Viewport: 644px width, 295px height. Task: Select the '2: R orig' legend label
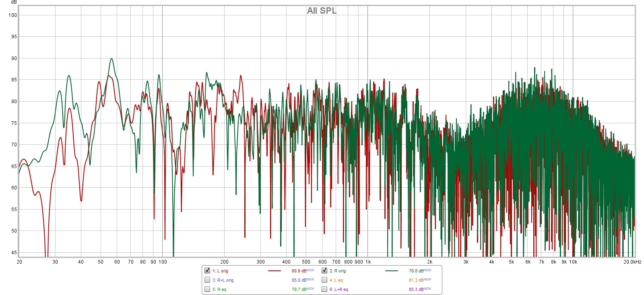pyautogui.click(x=338, y=271)
